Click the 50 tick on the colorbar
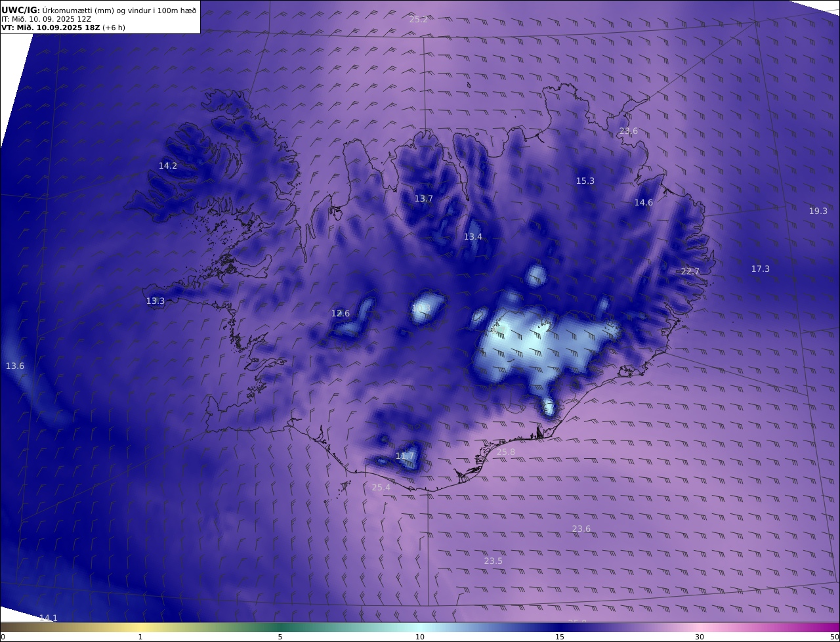This screenshot has width=840, height=642. 835,637
